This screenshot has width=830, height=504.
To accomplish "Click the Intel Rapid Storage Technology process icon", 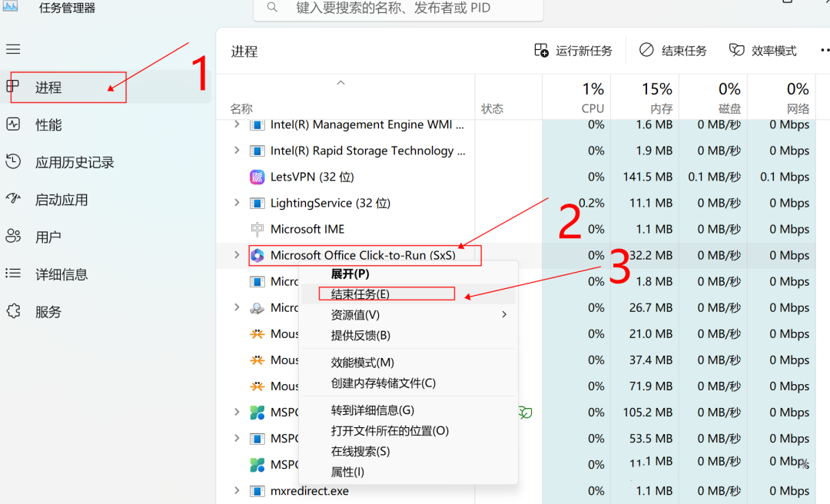I will coord(257,151).
